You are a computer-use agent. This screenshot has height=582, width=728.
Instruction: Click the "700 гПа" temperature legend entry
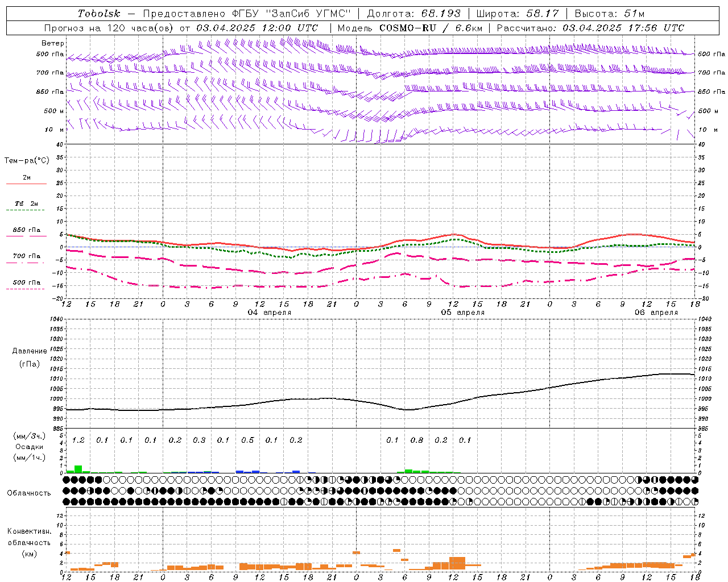pyautogui.click(x=27, y=256)
